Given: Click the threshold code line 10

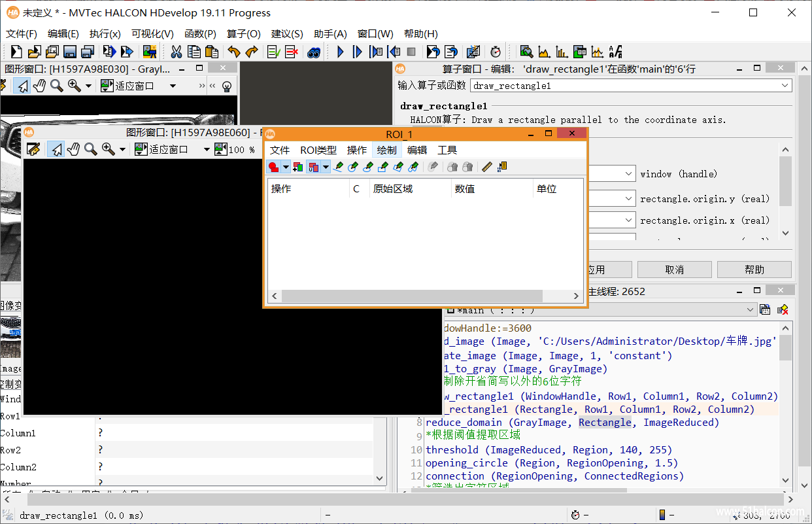Looking at the screenshot, I should [x=549, y=449].
